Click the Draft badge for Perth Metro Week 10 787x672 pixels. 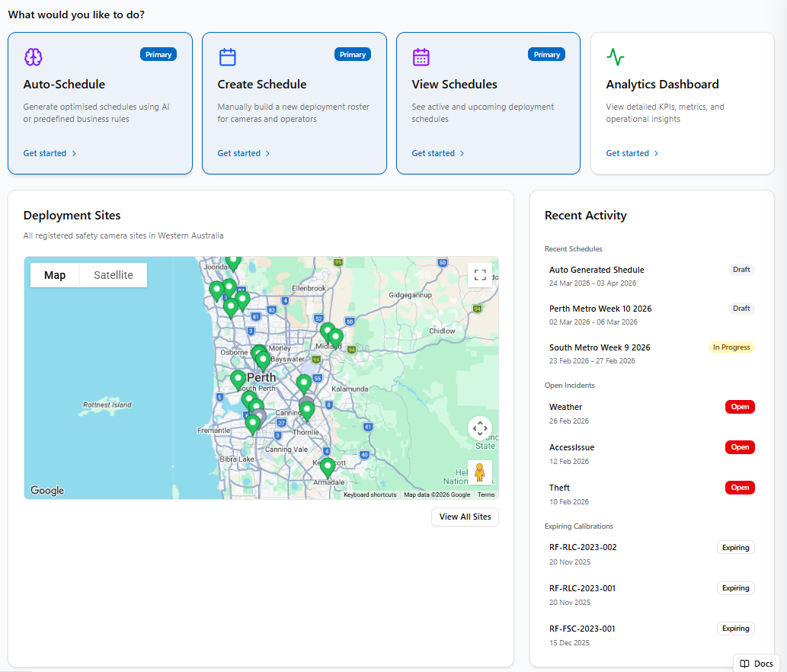pos(741,308)
